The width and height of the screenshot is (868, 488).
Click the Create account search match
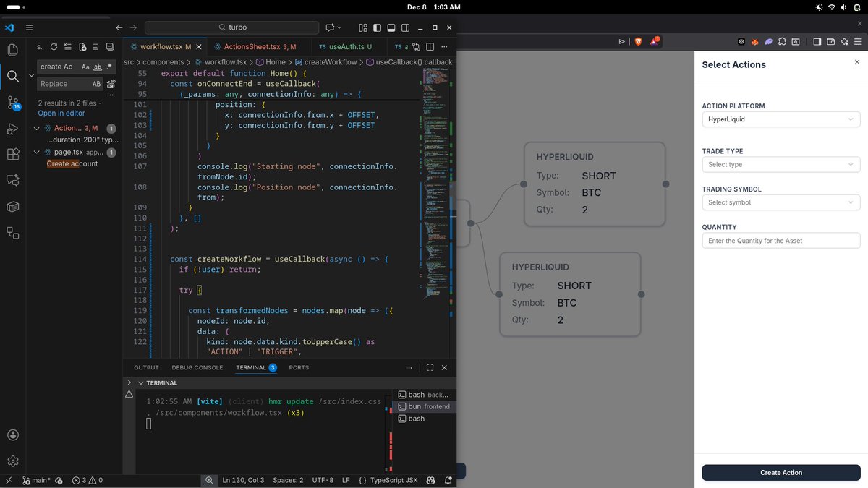click(72, 164)
